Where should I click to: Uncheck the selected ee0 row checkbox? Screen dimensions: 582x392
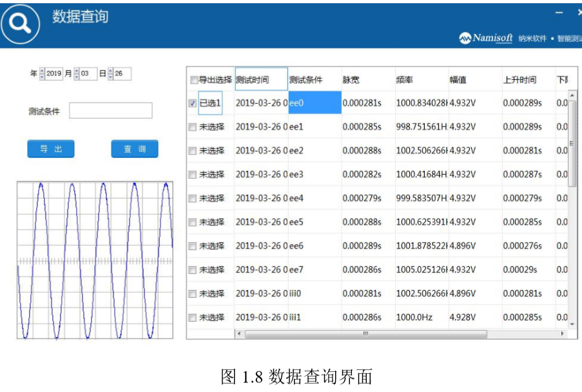click(x=192, y=103)
